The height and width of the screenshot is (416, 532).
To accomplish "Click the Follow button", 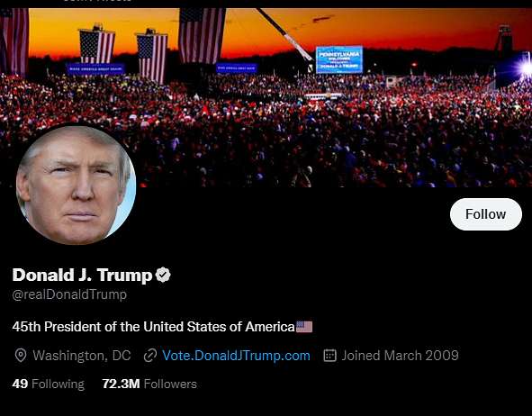I will tap(485, 214).
